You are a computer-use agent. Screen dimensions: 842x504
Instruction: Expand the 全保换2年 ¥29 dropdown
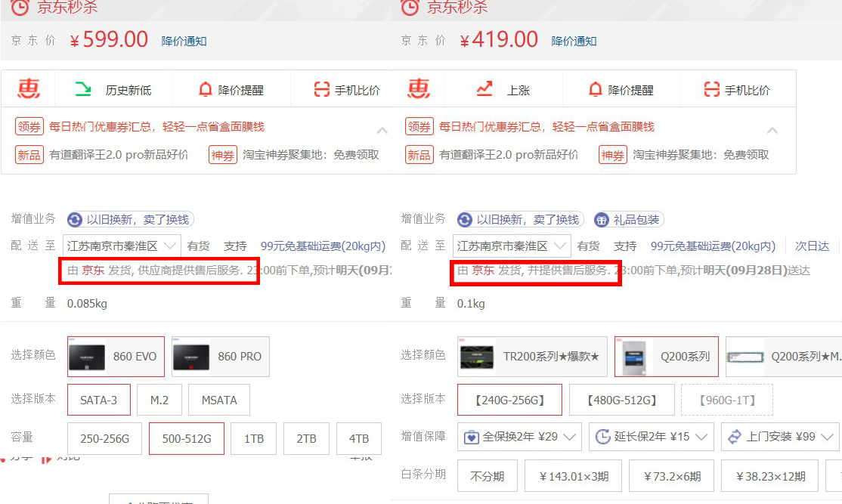point(569,436)
